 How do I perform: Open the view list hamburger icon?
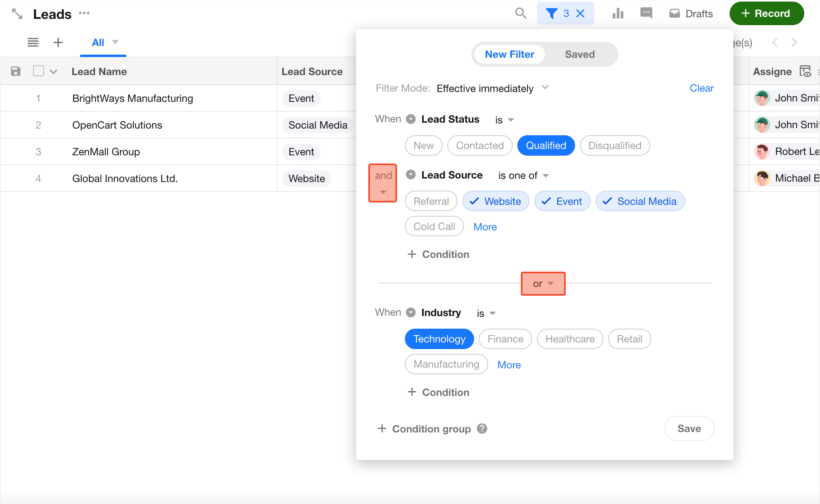[33, 42]
